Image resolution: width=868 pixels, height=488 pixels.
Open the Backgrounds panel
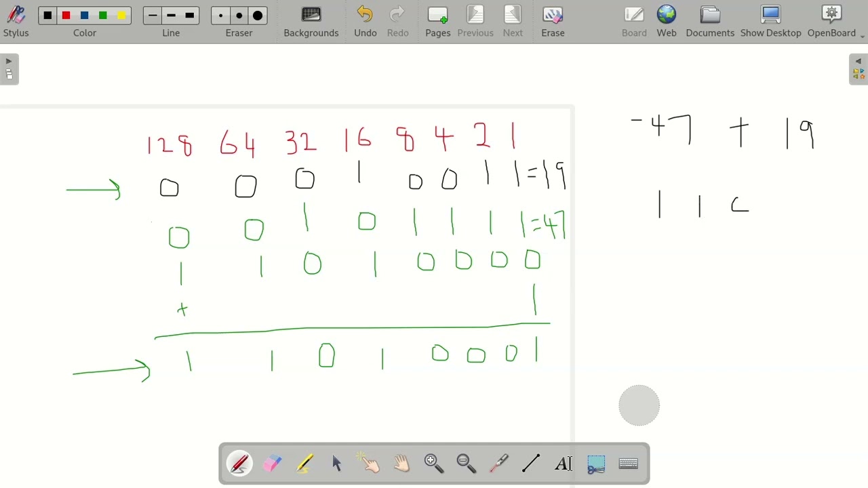coord(311,21)
